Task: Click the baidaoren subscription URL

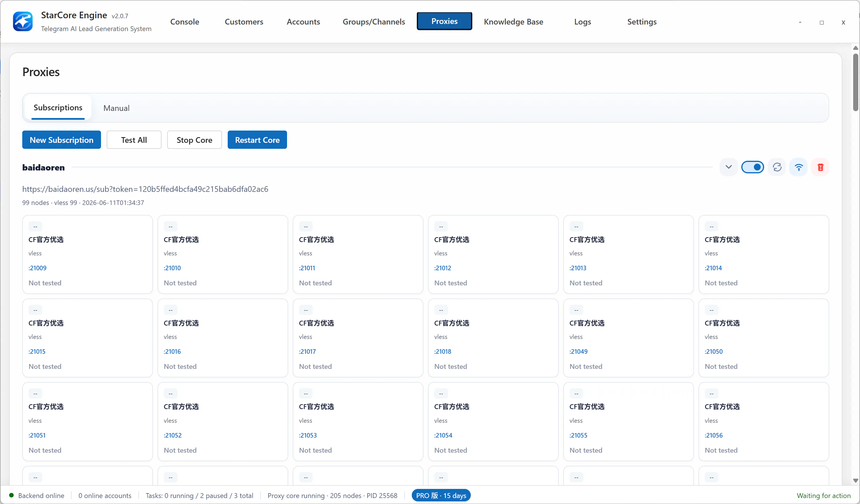Action: coord(145,189)
